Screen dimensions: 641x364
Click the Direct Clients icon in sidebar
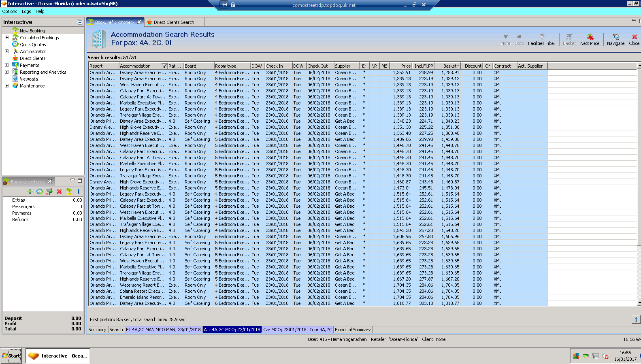[15, 58]
